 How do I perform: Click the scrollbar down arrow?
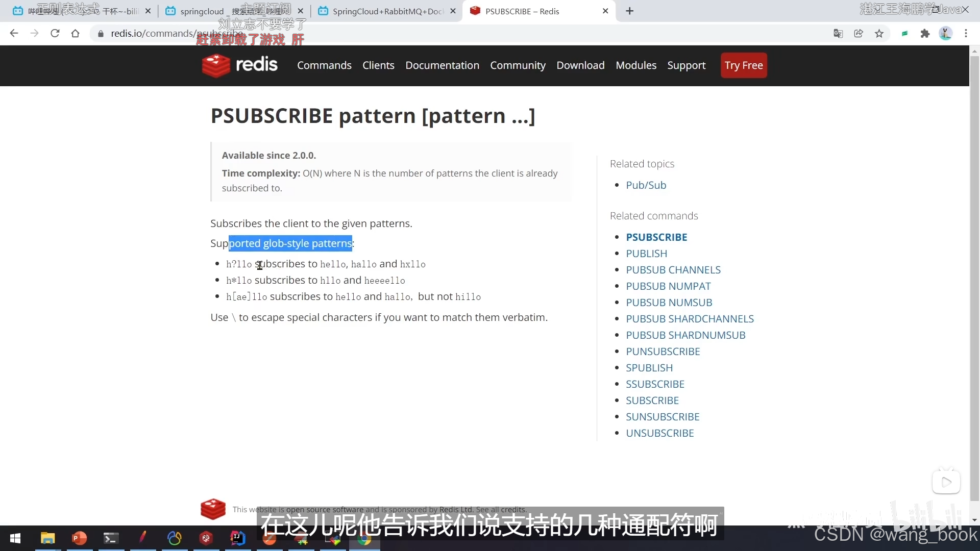point(974,520)
